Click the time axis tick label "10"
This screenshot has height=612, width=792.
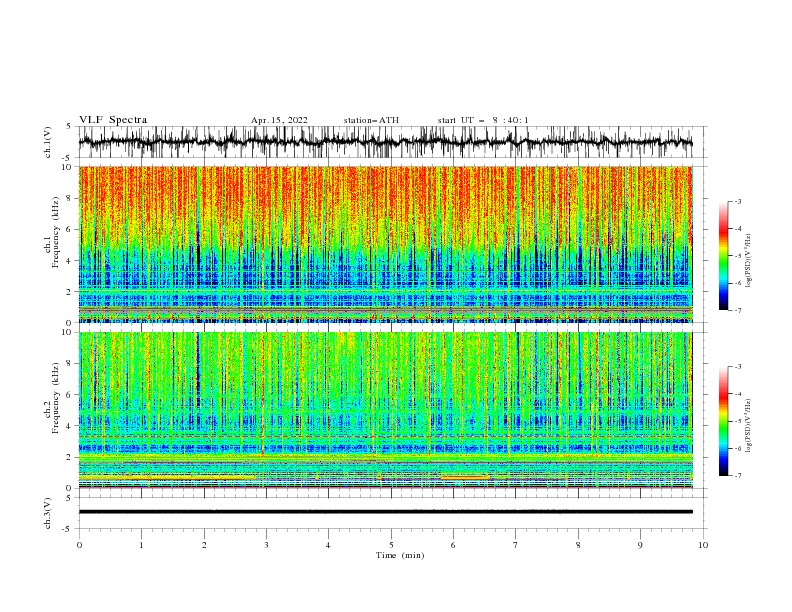703,545
